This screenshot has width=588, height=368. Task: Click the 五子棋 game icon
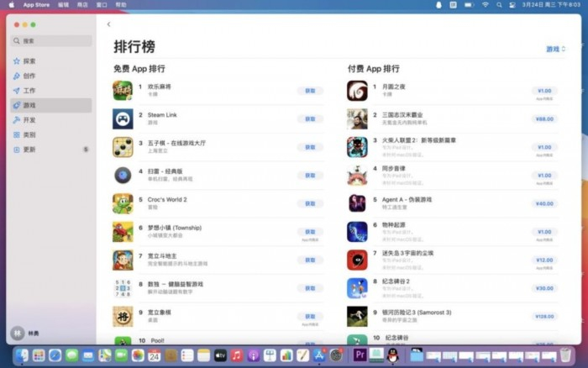pyautogui.click(x=123, y=147)
